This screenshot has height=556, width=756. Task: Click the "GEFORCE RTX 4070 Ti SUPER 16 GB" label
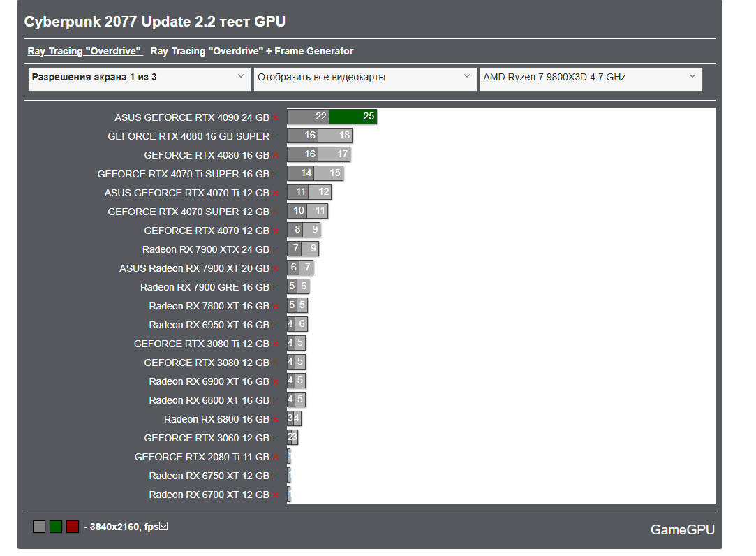click(183, 174)
